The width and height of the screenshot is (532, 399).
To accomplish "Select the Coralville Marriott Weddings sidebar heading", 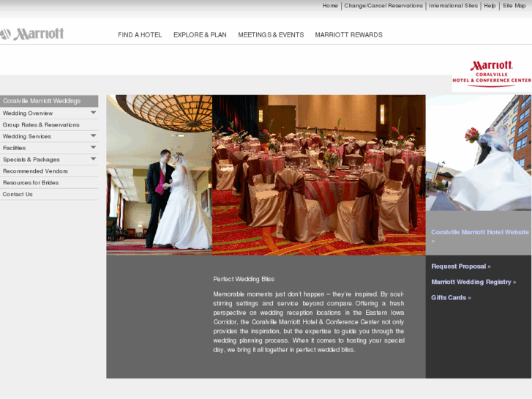I will tap(49, 101).
